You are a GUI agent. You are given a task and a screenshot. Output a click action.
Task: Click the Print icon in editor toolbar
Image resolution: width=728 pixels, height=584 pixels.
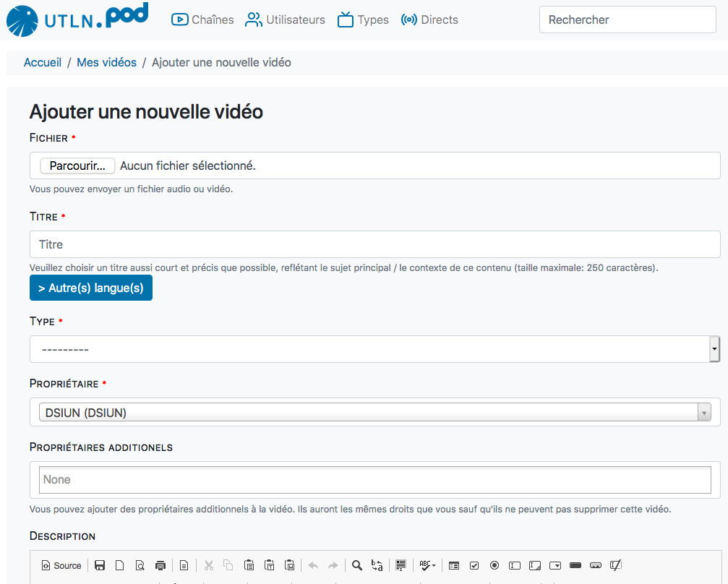pyautogui.click(x=160, y=565)
